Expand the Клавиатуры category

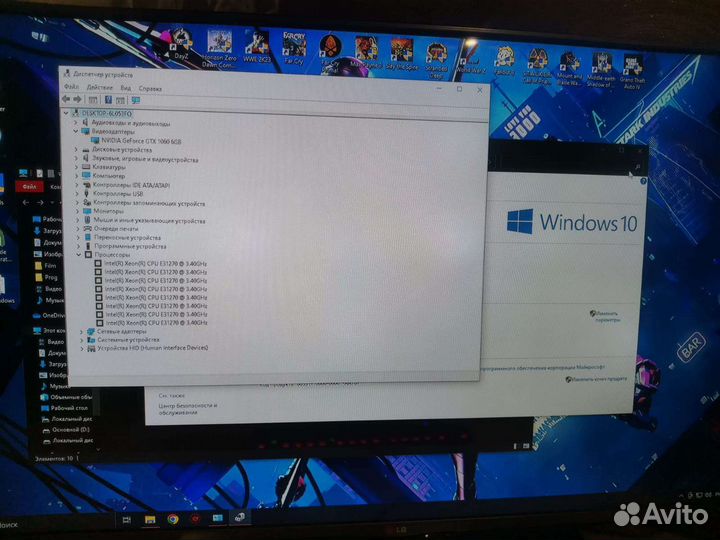tap(77, 167)
